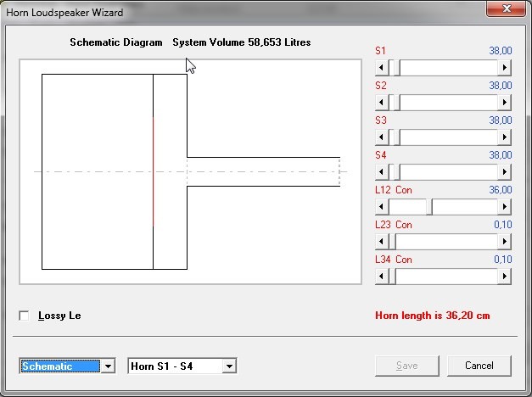
Task: Click the Horn length is 36,20 cm text
Action: tap(433, 316)
